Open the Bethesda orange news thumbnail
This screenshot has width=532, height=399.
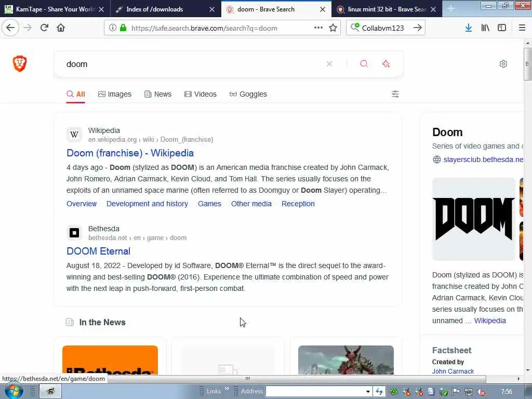tap(110, 360)
